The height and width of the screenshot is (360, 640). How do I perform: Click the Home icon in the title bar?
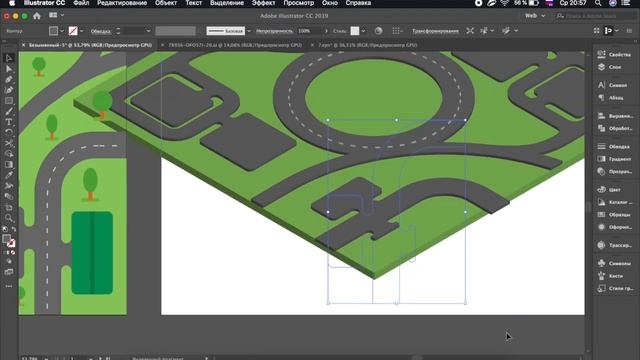(37, 16)
